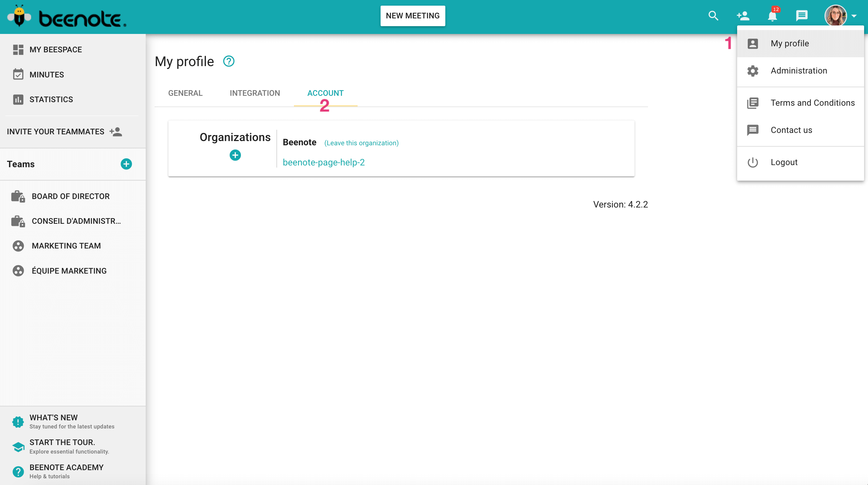This screenshot has height=485, width=868.
Task: Click the Équipe Marketing group icon
Action: 18,271
